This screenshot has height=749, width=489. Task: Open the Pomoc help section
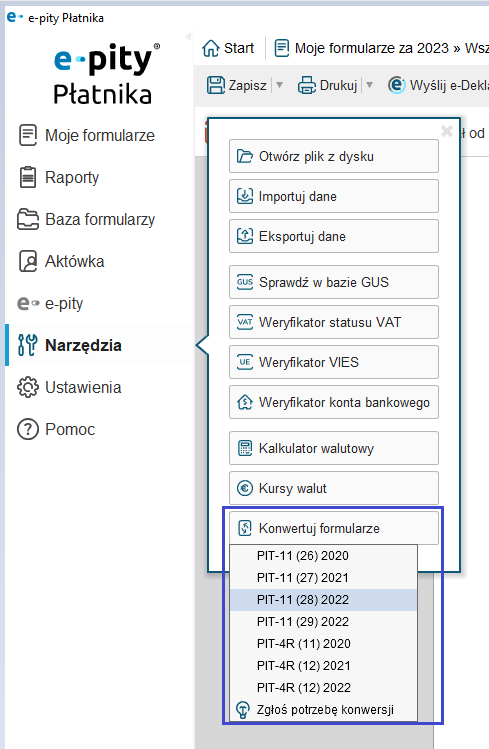pyautogui.click(x=56, y=429)
